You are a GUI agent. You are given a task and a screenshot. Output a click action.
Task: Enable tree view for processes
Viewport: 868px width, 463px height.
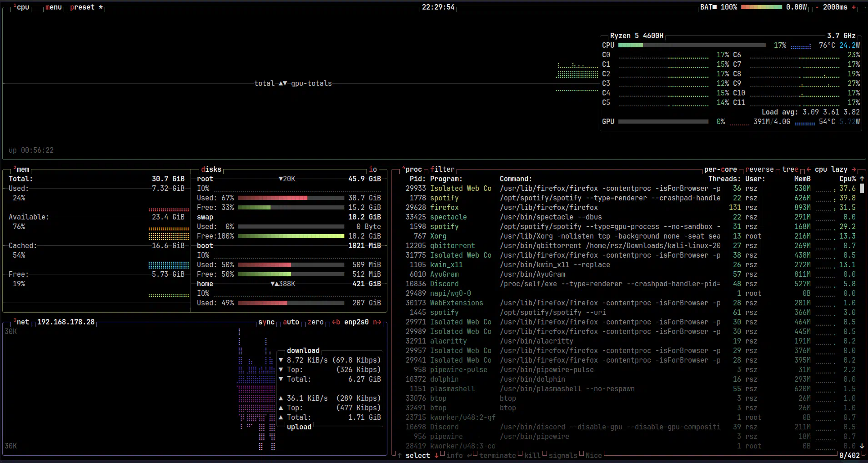tap(790, 169)
